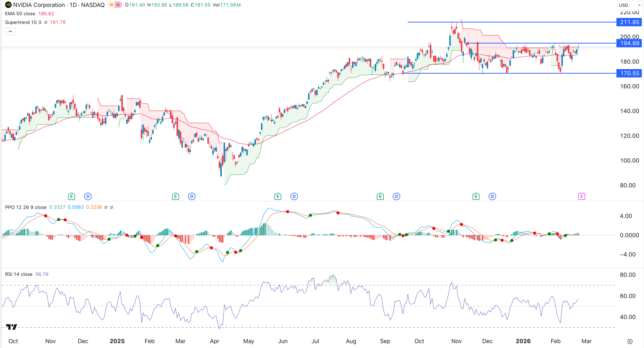Click the volume readout 171.58M

click(x=230, y=5)
